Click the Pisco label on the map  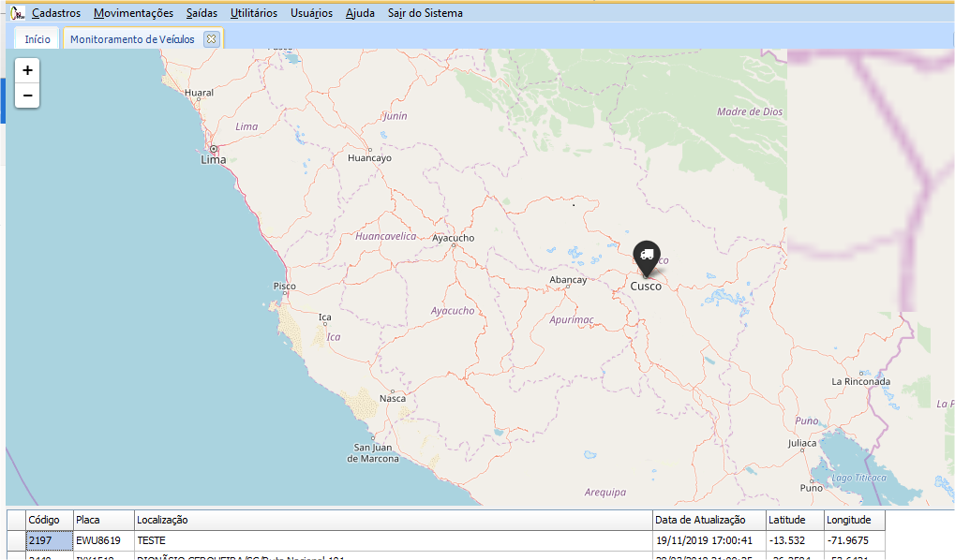(284, 286)
